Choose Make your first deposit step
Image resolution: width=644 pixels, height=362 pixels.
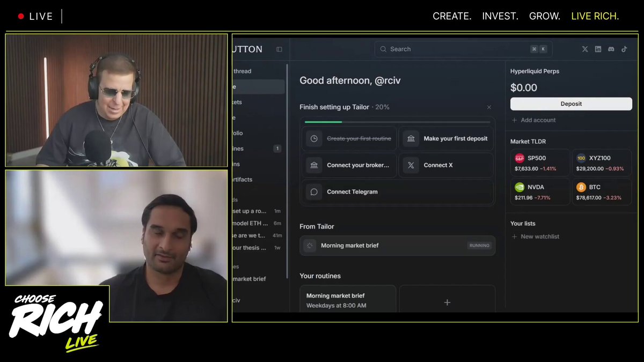[446, 138]
